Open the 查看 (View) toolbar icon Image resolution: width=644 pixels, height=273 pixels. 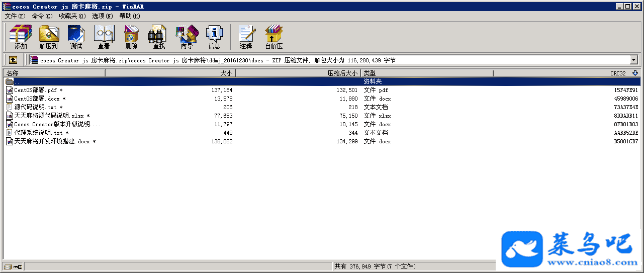[104, 37]
